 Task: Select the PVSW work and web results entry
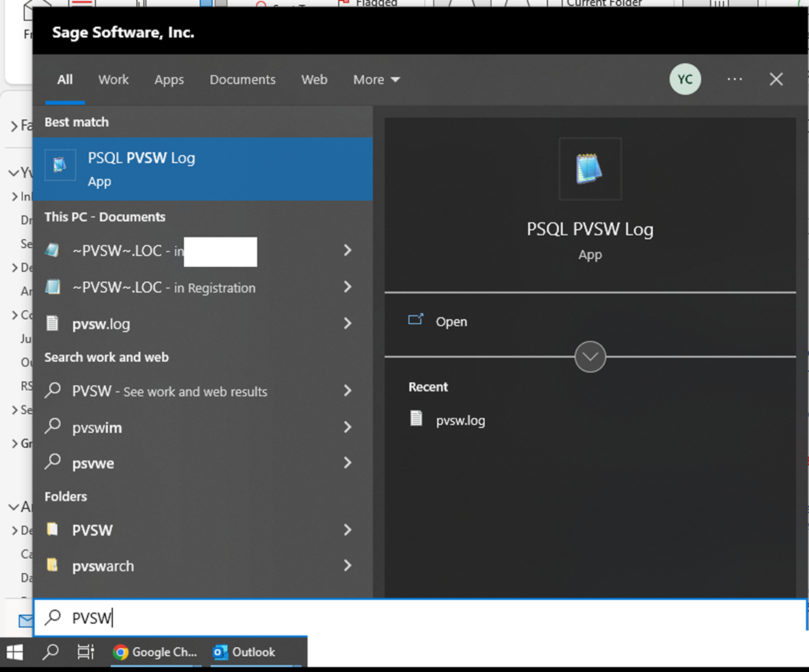pos(169,391)
